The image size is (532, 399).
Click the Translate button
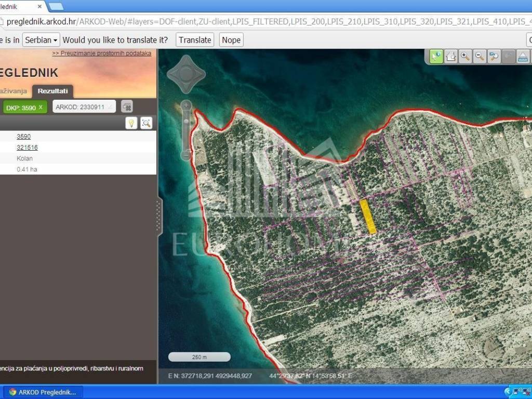195,40
